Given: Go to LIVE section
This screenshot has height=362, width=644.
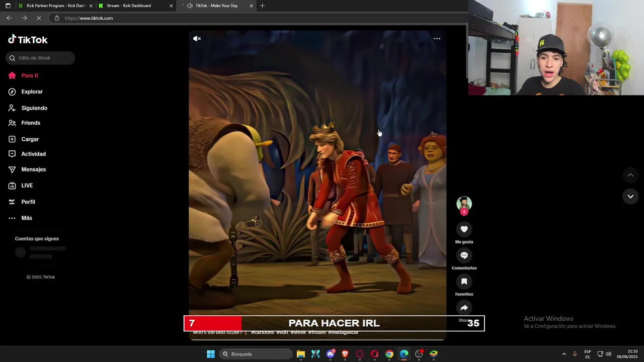Looking at the screenshot, I should 27,186.
